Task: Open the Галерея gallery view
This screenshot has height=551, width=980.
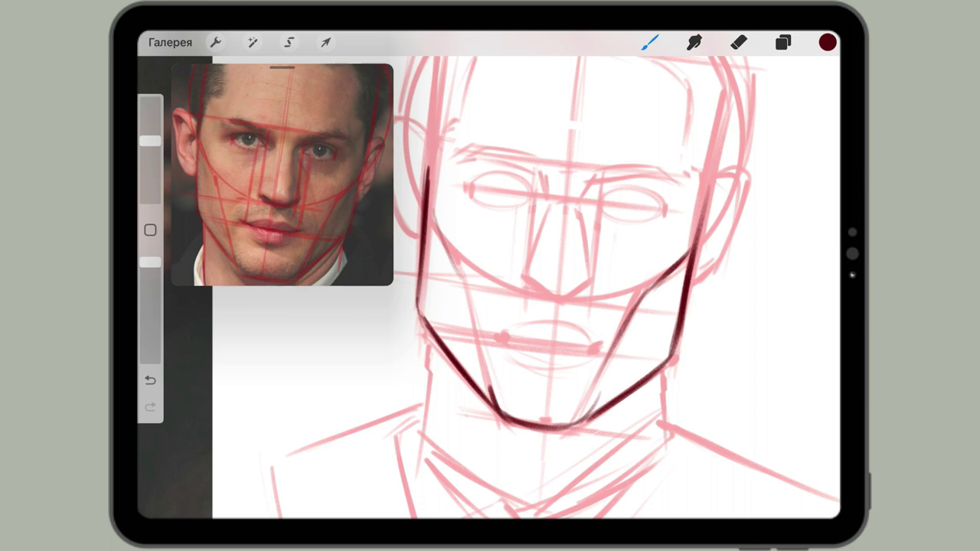Action: [170, 43]
